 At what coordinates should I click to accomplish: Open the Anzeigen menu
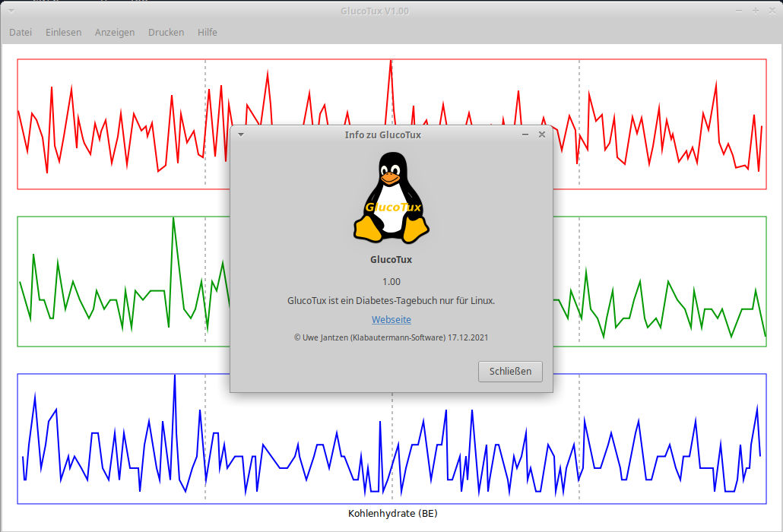click(115, 33)
